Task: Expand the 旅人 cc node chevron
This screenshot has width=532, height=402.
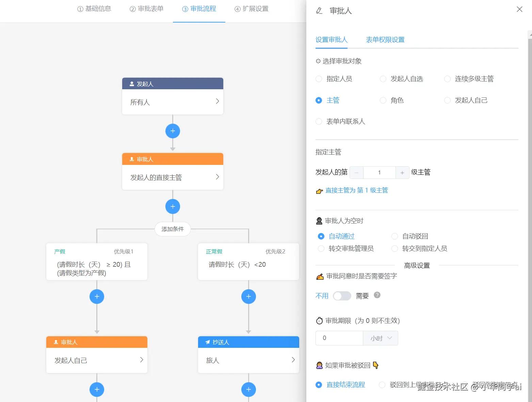Action: tap(293, 360)
